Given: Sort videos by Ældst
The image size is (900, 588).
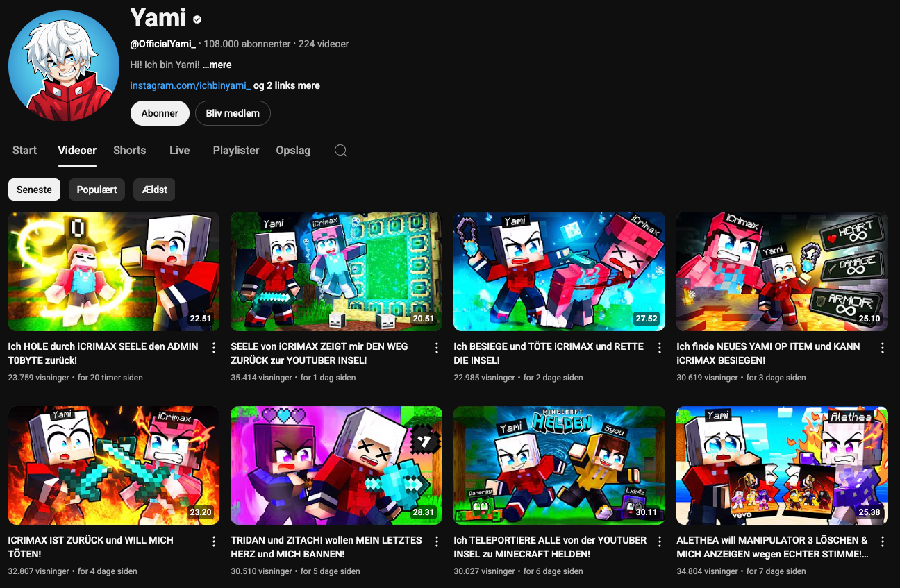Looking at the screenshot, I should pos(154,190).
